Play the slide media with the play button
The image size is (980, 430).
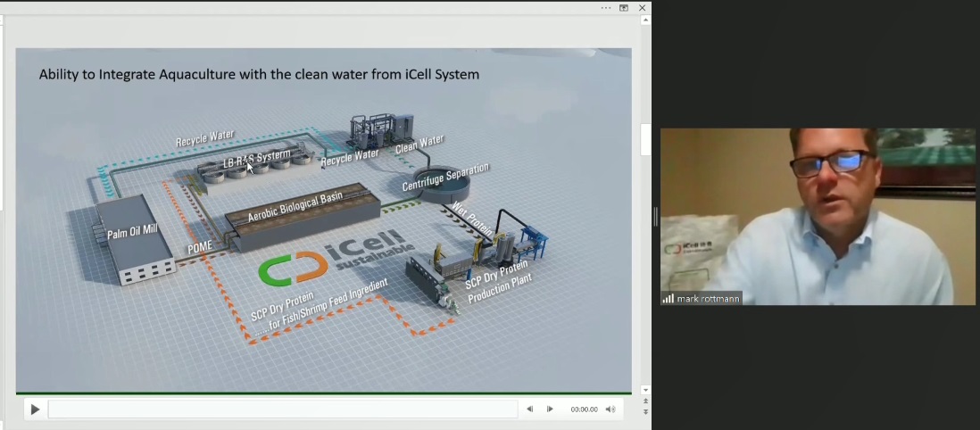pyautogui.click(x=35, y=409)
